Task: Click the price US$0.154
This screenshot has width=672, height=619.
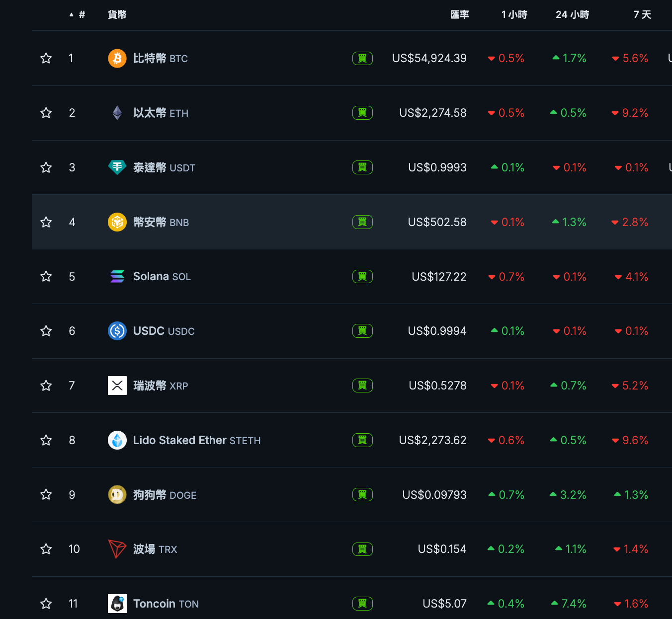Action: (442, 549)
